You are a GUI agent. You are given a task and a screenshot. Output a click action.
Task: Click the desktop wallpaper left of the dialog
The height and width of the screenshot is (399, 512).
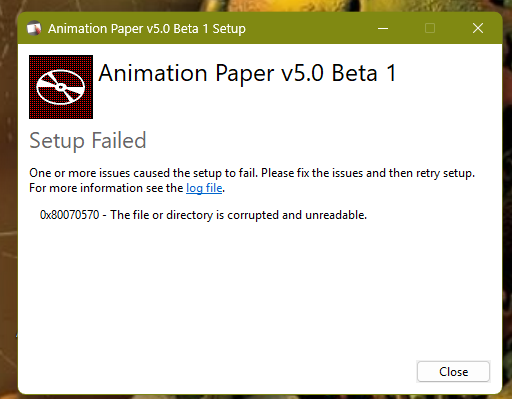coord(9,200)
